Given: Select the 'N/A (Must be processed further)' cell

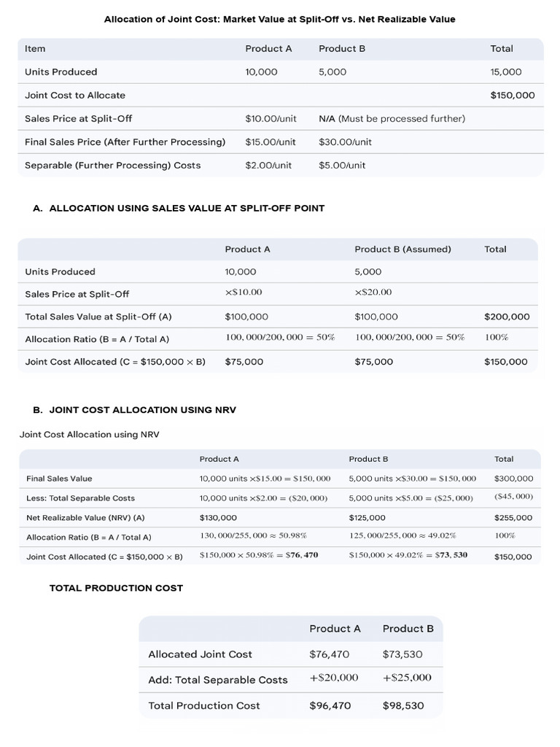Looking at the screenshot, I should tap(392, 119).
